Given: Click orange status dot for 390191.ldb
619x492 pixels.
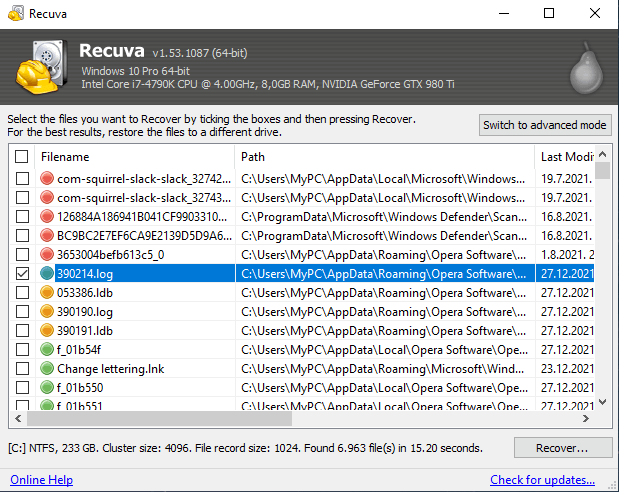Looking at the screenshot, I should [x=47, y=330].
